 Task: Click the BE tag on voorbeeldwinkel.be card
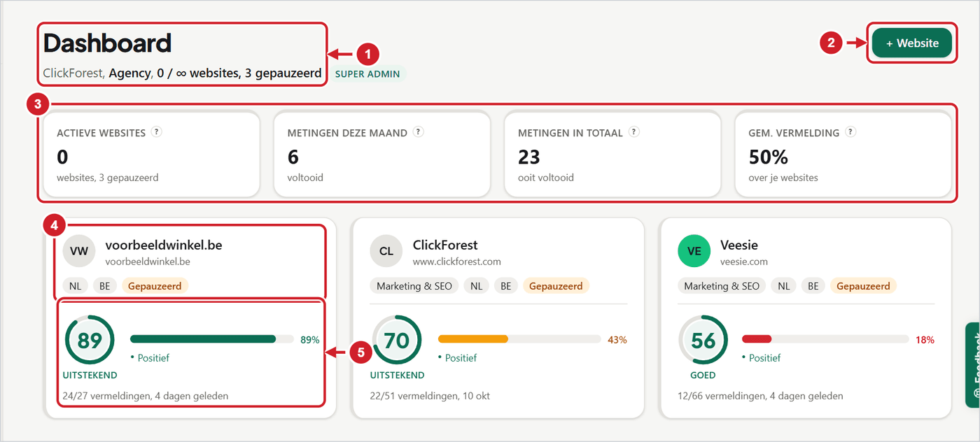pyautogui.click(x=104, y=285)
